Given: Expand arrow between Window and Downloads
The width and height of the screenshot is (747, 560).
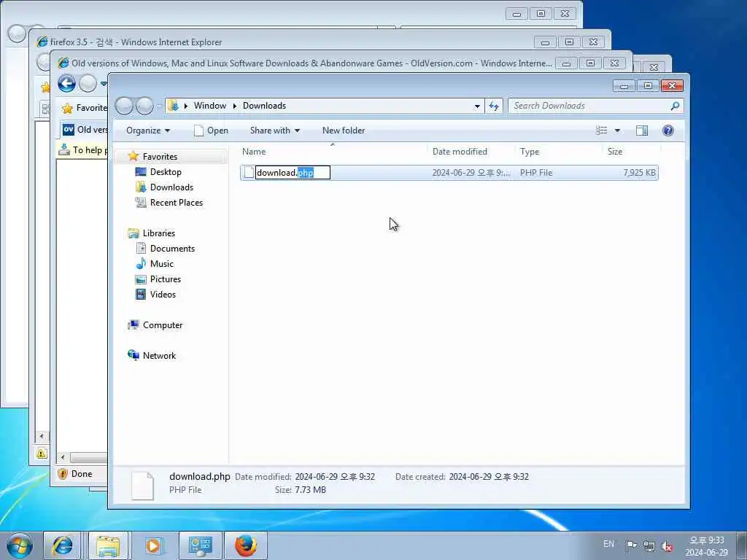Looking at the screenshot, I should 234,106.
